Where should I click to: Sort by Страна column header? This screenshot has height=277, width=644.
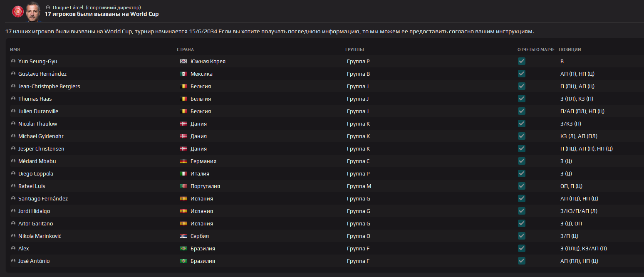[185, 49]
